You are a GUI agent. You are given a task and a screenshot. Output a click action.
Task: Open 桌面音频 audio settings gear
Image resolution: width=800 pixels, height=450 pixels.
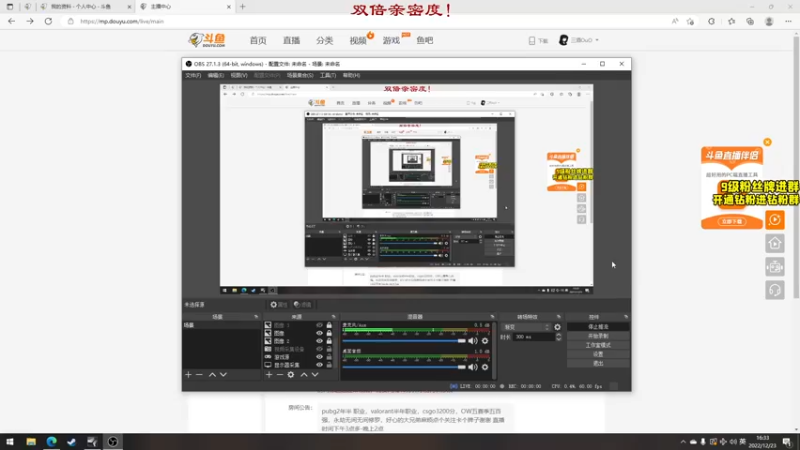tap(485, 367)
